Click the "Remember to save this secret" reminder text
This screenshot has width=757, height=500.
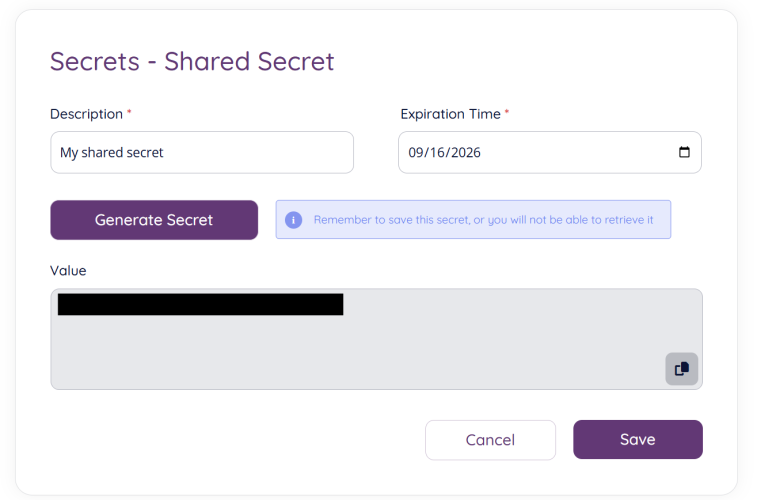click(483, 220)
